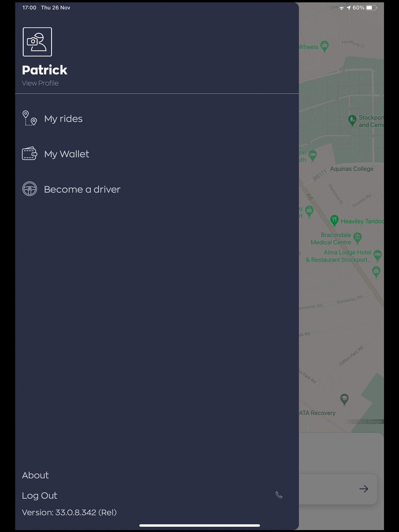This screenshot has height=532, width=399.
Task: Tap the Stockport cemetery park pin
Action: pyautogui.click(x=352, y=120)
